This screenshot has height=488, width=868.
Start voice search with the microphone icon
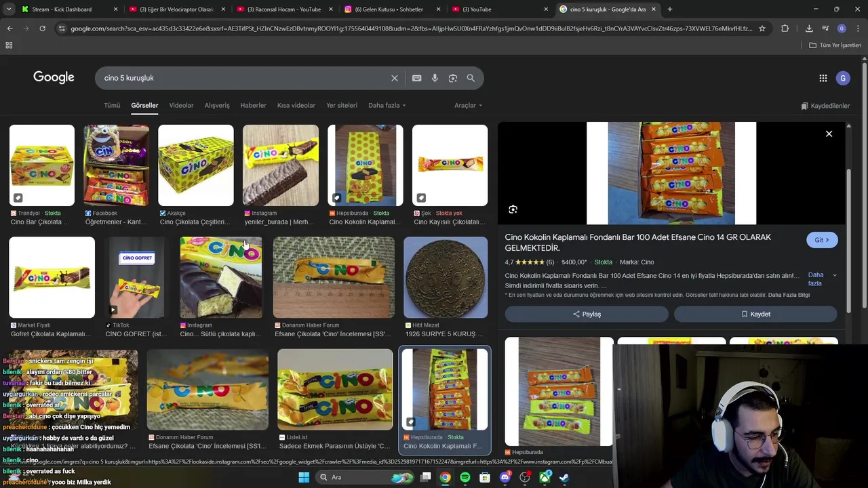pyautogui.click(x=435, y=78)
